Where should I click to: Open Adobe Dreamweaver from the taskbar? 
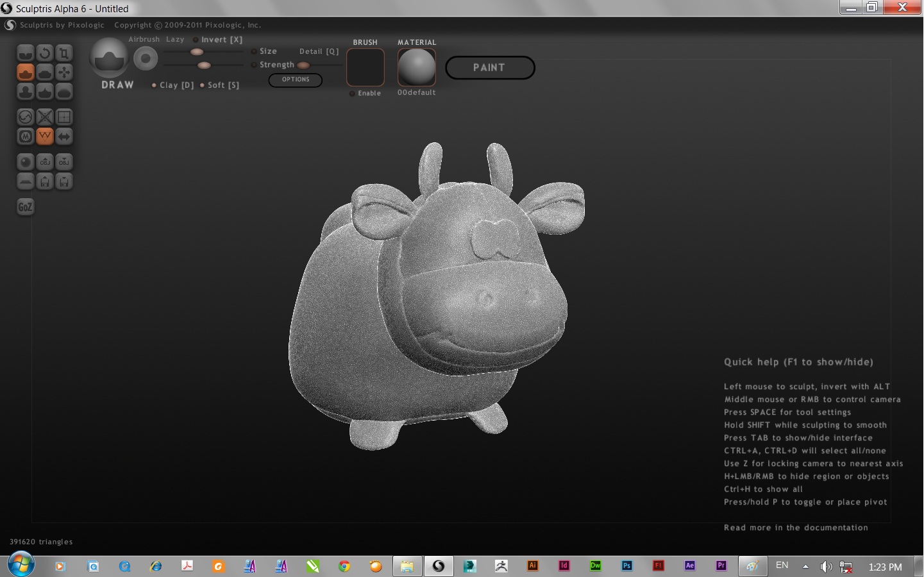(x=596, y=565)
